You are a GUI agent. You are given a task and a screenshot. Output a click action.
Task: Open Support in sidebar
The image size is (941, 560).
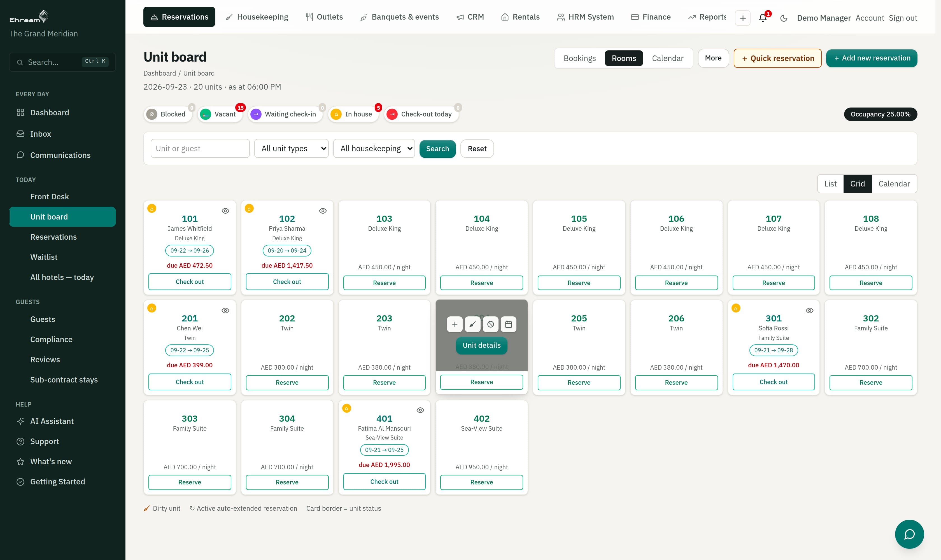[x=63, y=441]
